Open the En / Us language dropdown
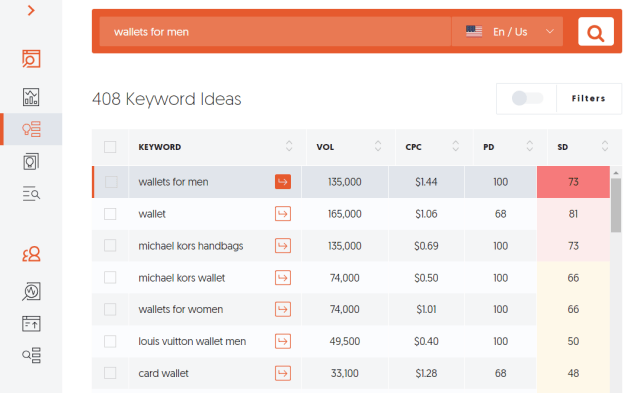Screen dimensions: 640x393 pyautogui.click(x=507, y=31)
